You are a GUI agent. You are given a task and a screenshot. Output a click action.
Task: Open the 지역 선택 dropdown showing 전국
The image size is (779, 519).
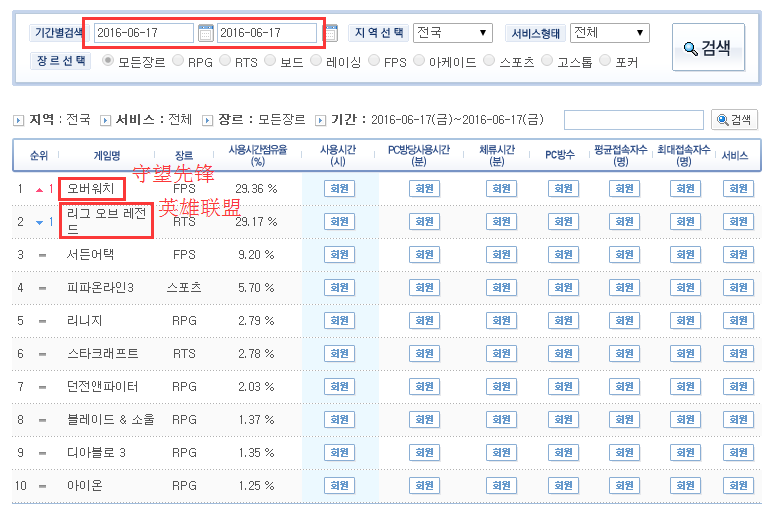[x=453, y=33]
